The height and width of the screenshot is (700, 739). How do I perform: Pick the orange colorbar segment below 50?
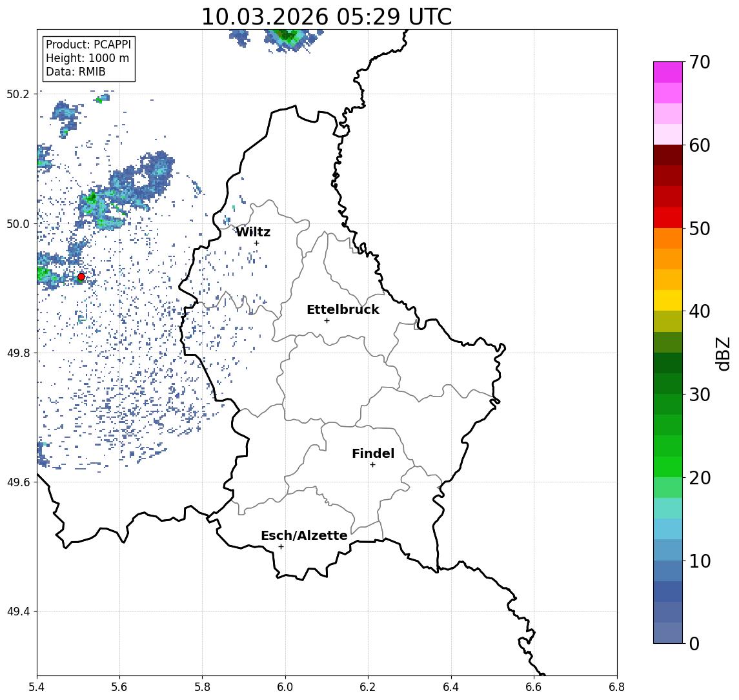click(x=668, y=238)
